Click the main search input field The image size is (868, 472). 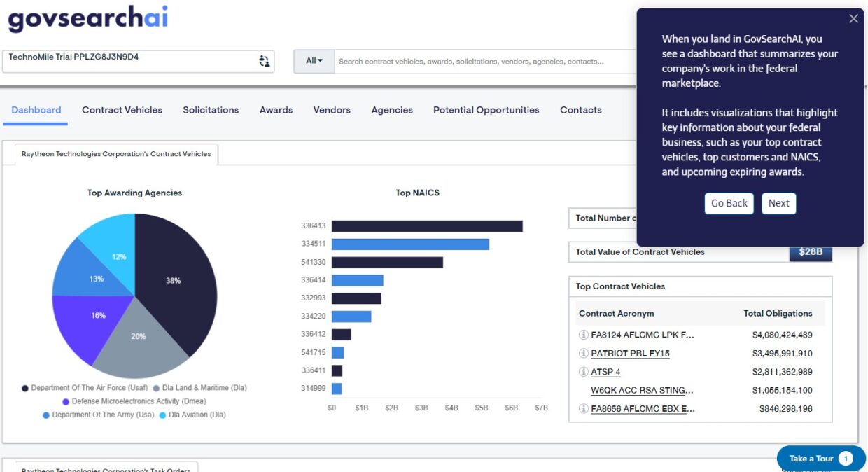(x=486, y=61)
